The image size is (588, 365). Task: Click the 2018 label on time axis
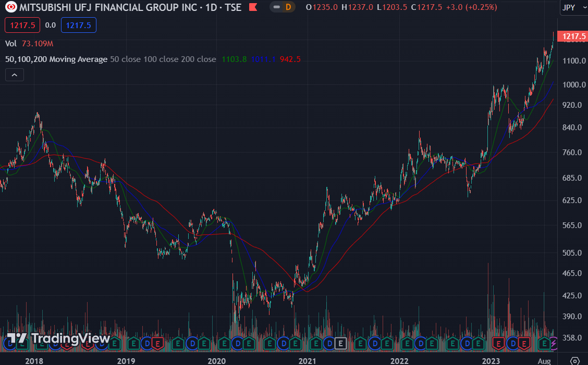(34, 361)
